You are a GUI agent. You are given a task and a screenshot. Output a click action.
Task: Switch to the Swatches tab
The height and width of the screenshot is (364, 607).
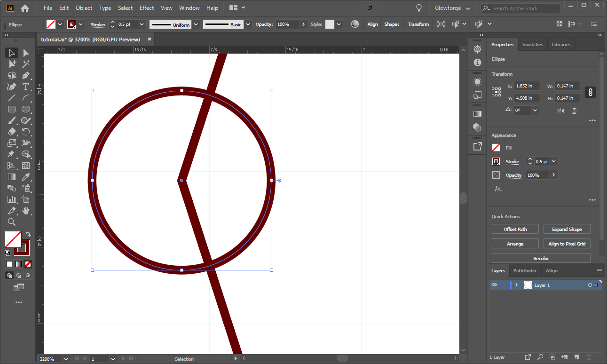point(532,45)
